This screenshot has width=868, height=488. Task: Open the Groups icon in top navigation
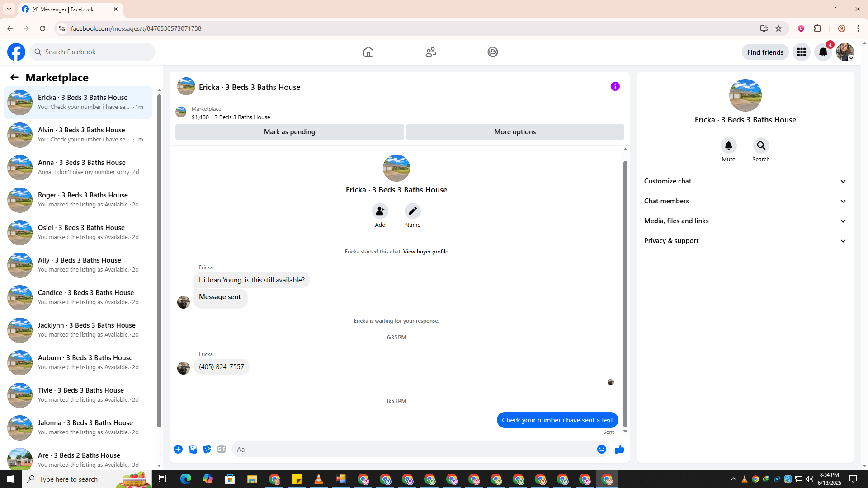coord(493,52)
